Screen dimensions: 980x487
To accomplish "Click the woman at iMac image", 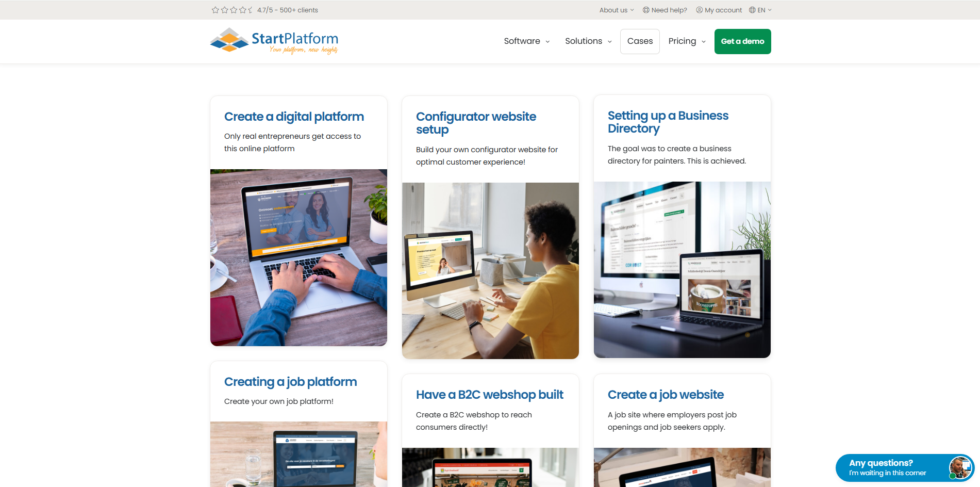I will point(490,271).
